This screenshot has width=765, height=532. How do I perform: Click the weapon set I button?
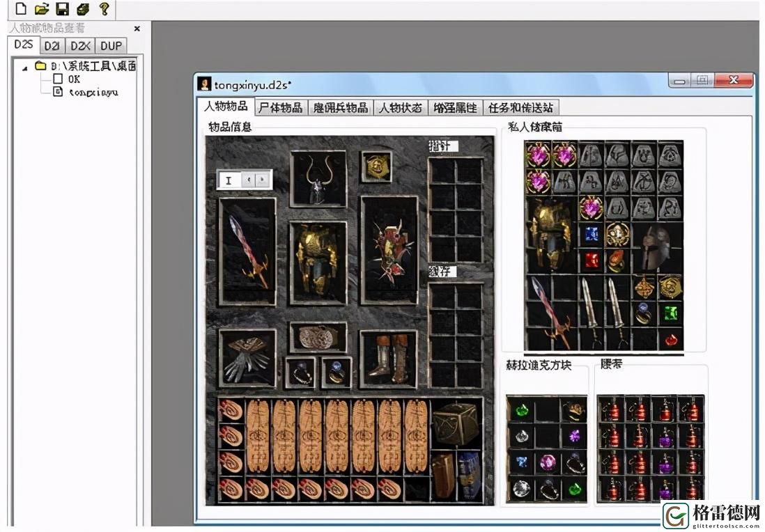pyautogui.click(x=229, y=180)
